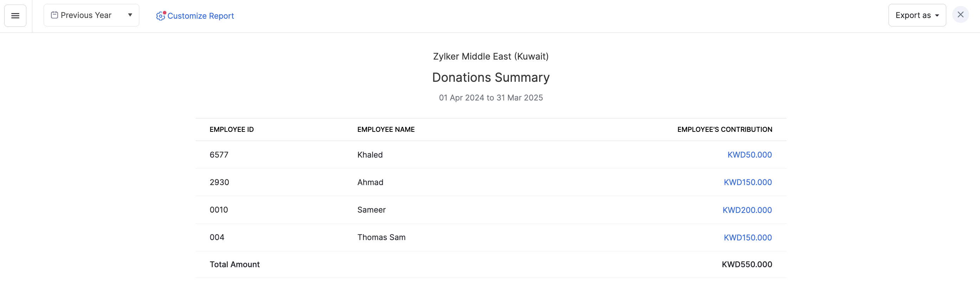Screen dimensions: 980x282
Task: Click the EMPLOYEE NAME column header
Action: click(x=386, y=129)
